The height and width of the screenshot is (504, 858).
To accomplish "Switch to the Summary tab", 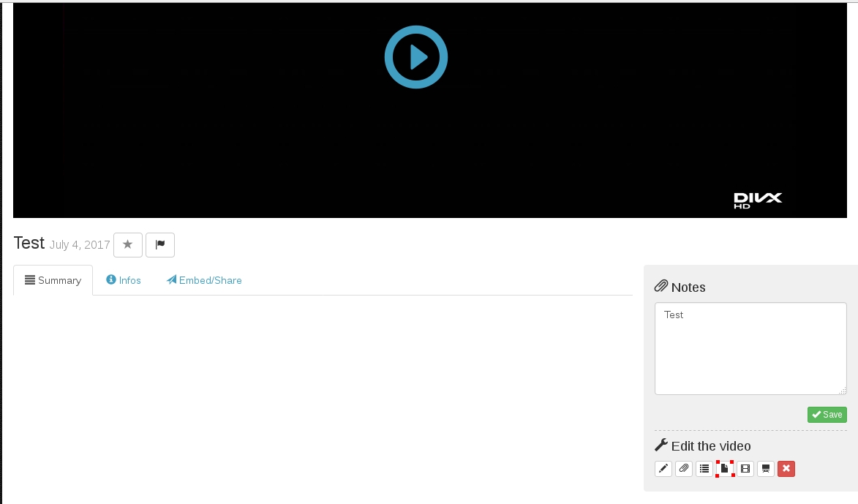I will click(53, 280).
